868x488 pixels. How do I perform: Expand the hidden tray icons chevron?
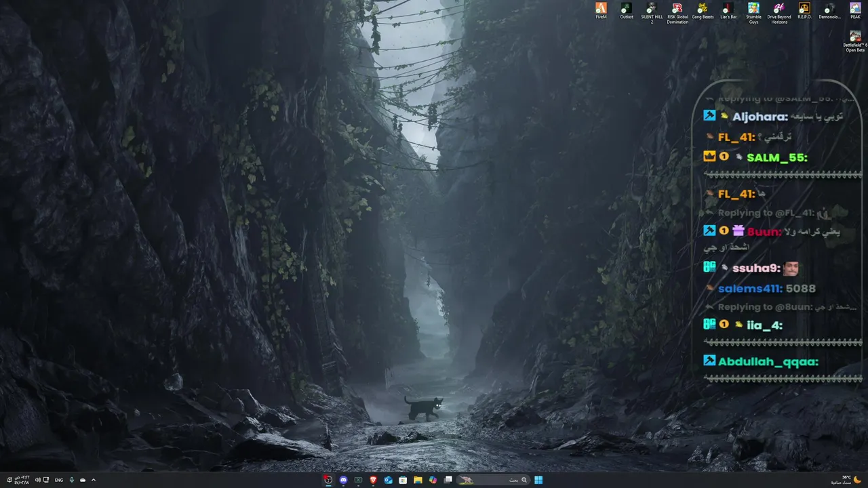click(94, 480)
